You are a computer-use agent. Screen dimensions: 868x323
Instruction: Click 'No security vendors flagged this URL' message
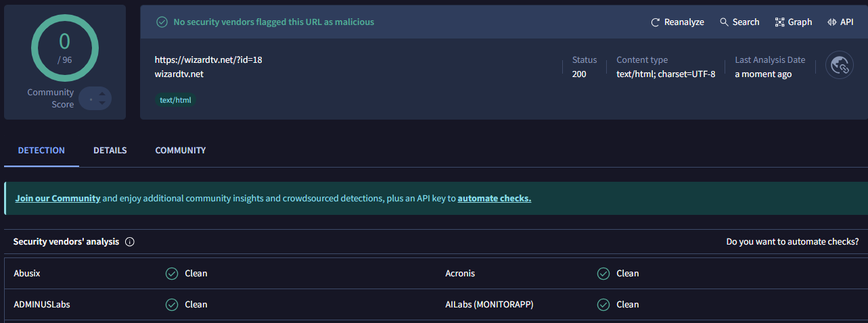coord(274,22)
